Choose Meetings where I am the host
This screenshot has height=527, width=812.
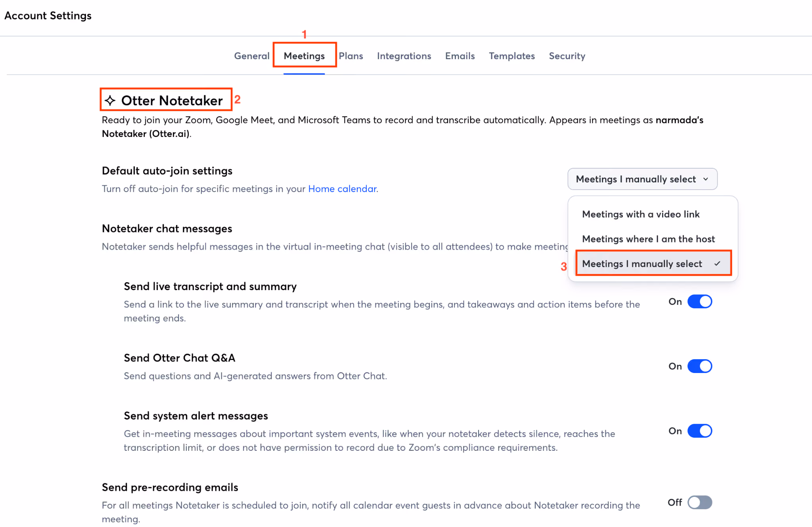point(648,239)
